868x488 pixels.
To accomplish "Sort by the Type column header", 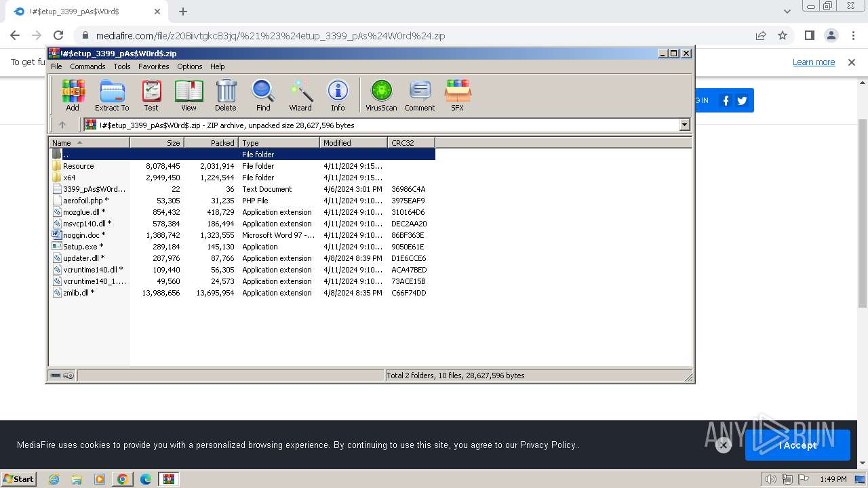I will (x=279, y=142).
